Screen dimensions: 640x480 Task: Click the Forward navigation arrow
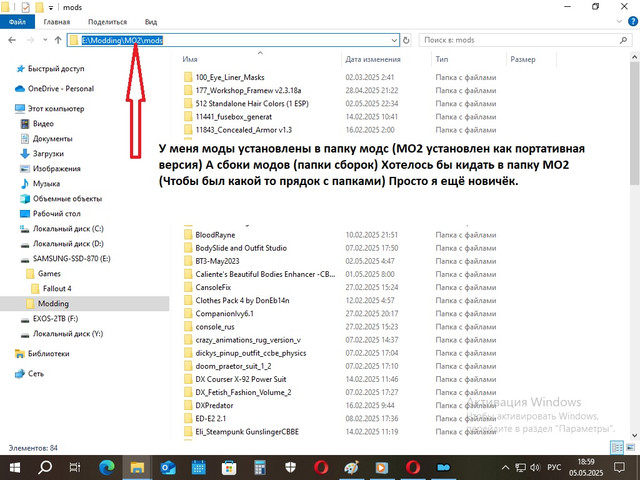[30, 40]
